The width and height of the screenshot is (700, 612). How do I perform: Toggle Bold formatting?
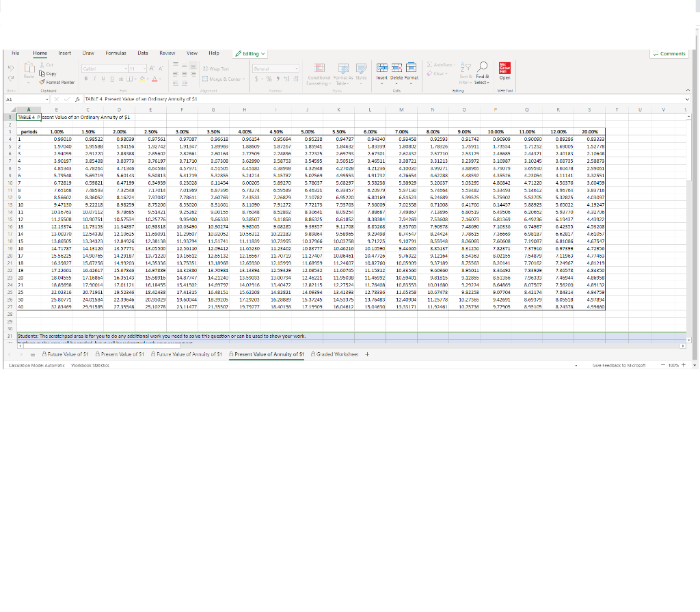coord(85,79)
